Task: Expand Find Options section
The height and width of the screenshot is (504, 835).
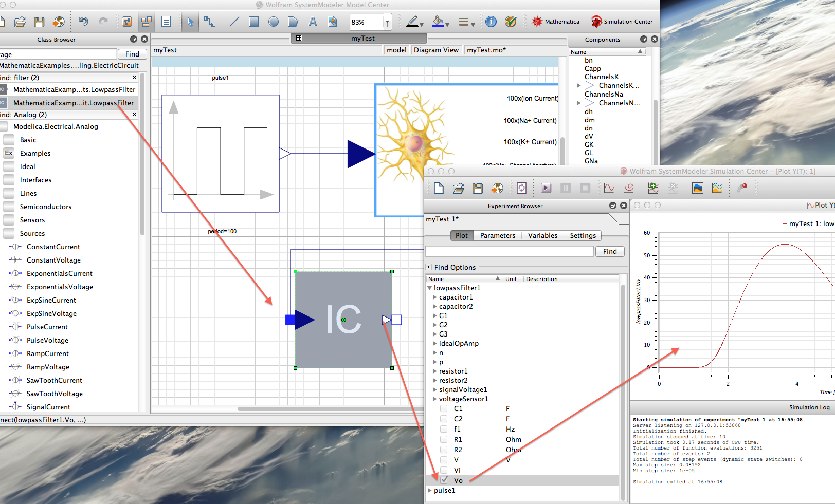Action: tap(428, 267)
